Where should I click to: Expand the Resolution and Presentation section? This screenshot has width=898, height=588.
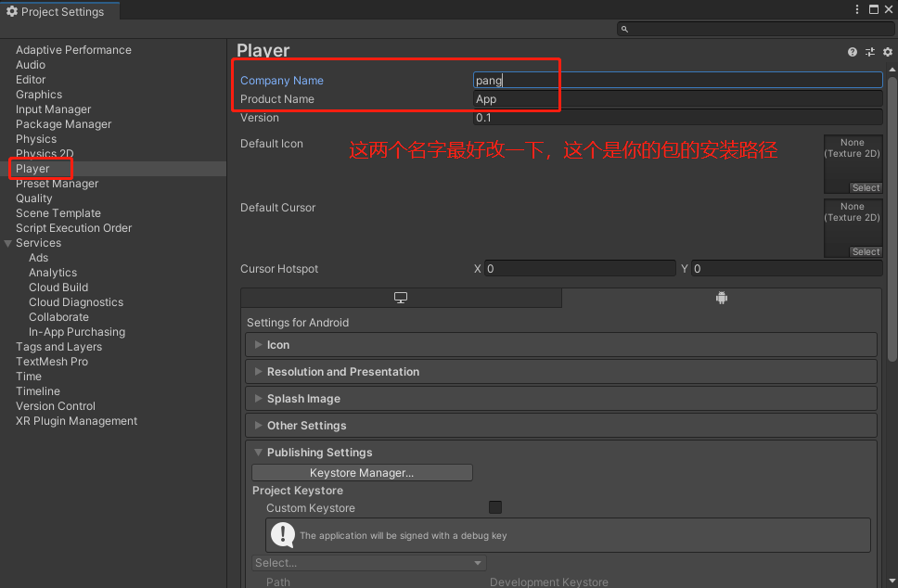[259, 371]
